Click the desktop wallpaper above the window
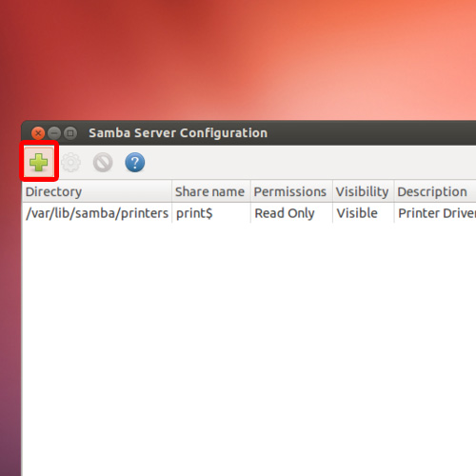This screenshot has height=476, width=476. [238, 60]
